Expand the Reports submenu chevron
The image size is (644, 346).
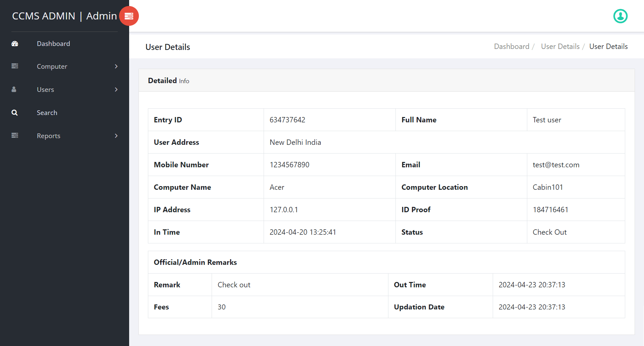click(116, 136)
